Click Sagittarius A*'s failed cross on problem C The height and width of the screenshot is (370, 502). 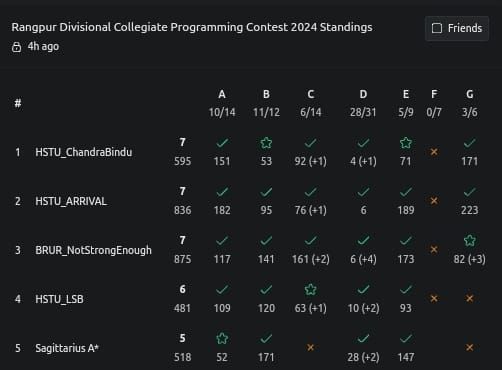point(310,347)
